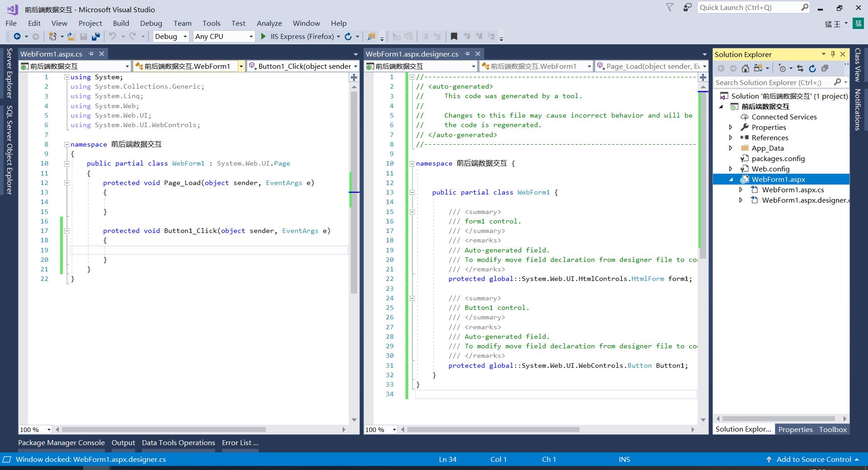The image size is (868, 470).
Task: Pin the WebForm1.aspx.designer.cs tab
Action: [x=467, y=54]
